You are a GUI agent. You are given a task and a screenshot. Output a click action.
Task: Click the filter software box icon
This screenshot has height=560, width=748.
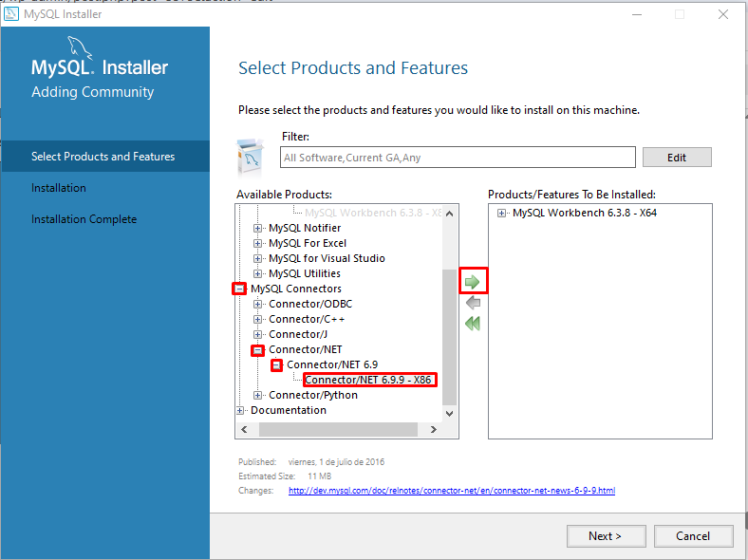tap(251, 157)
